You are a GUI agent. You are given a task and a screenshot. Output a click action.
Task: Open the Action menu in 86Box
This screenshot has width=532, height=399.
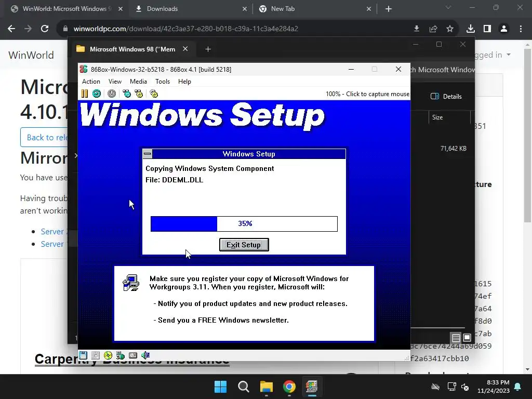[x=91, y=82]
